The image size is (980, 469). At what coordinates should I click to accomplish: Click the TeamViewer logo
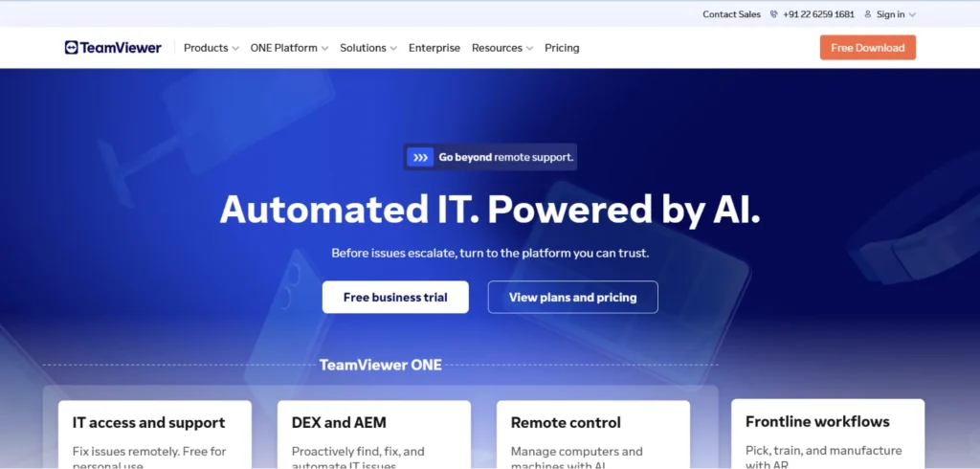[113, 48]
